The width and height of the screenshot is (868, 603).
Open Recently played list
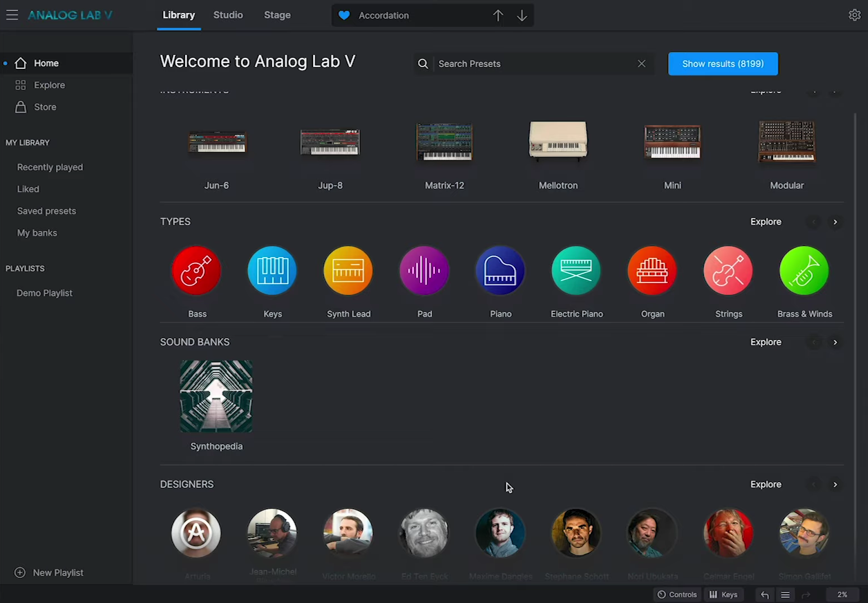coord(50,167)
